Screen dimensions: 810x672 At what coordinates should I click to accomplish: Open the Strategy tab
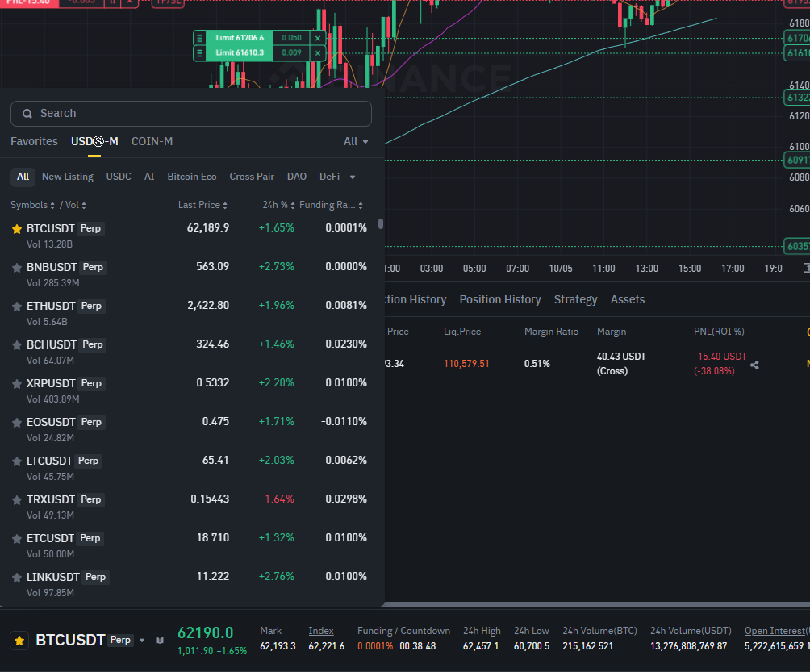[575, 299]
